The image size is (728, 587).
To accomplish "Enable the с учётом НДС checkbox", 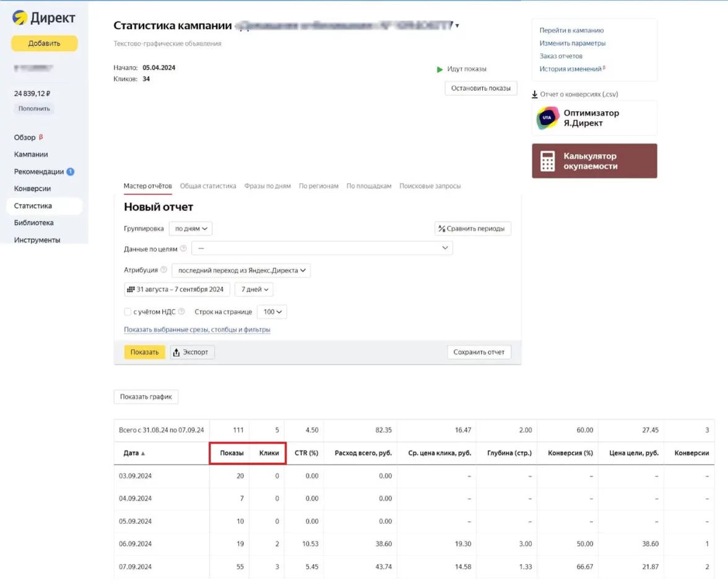I will point(128,312).
